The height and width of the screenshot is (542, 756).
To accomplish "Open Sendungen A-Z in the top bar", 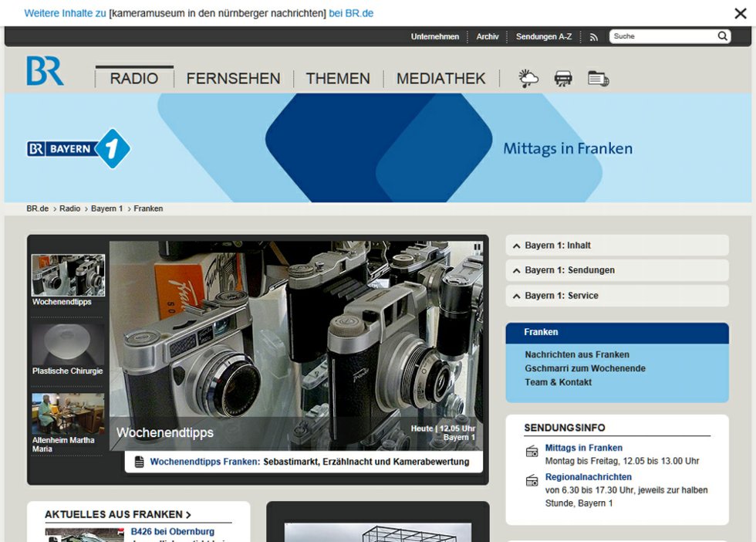I will (x=544, y=37).
